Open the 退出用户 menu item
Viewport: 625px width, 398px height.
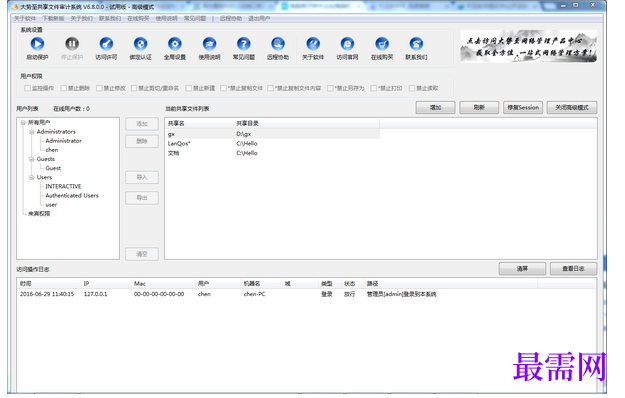[259, 18]
